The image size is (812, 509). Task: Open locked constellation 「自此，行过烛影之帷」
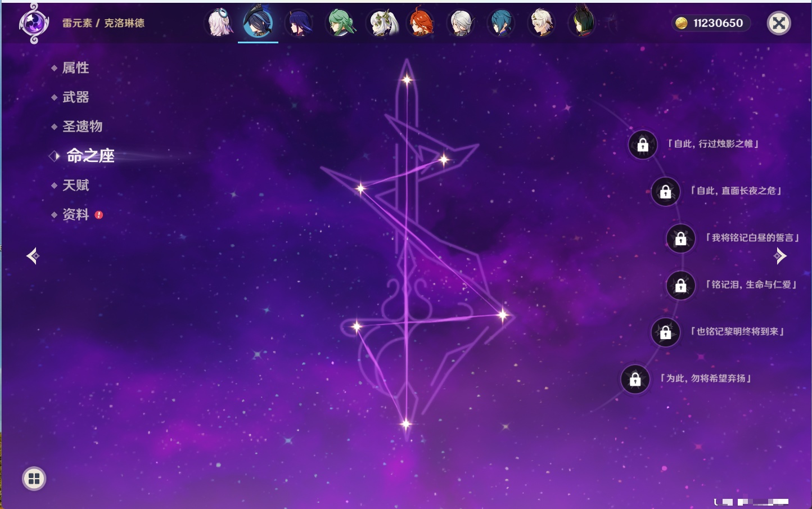643,145
